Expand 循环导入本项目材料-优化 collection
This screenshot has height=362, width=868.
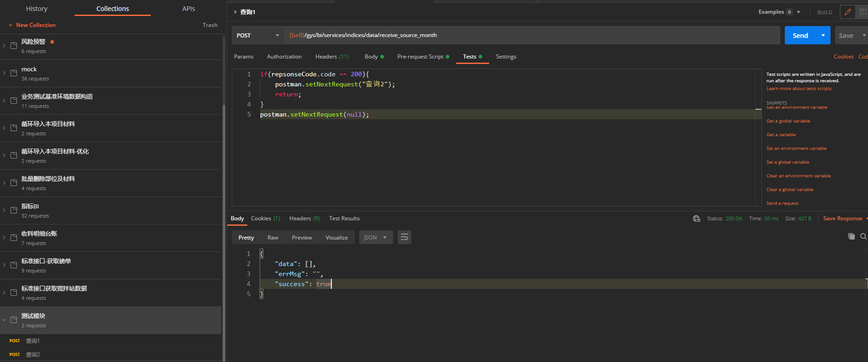(x=4, y=155)
